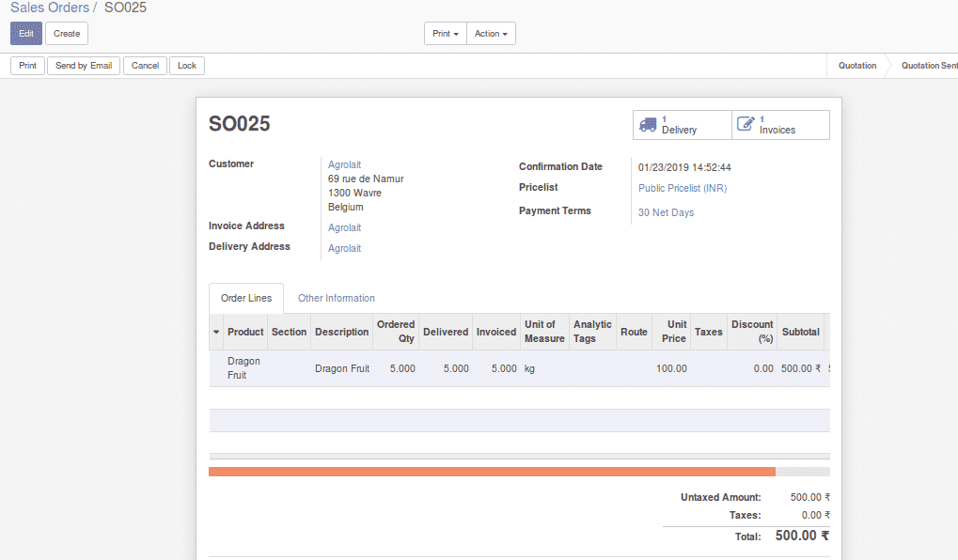Sort by the Delivered column header

(x=446, y=332)
